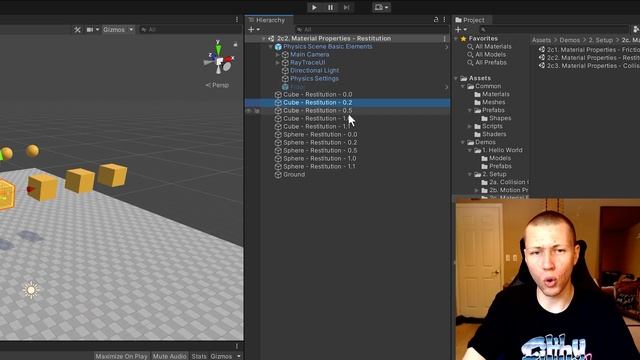Open the Hierarchy panel three-dot menu
The image size is (640, 360).
pyautogui.click(x=444, y=20)
